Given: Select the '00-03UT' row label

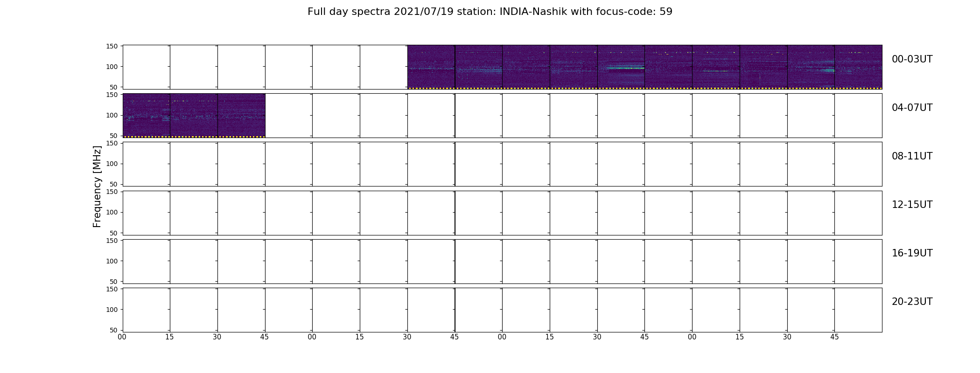Looking at the screenshot, I should coord(912,59).
